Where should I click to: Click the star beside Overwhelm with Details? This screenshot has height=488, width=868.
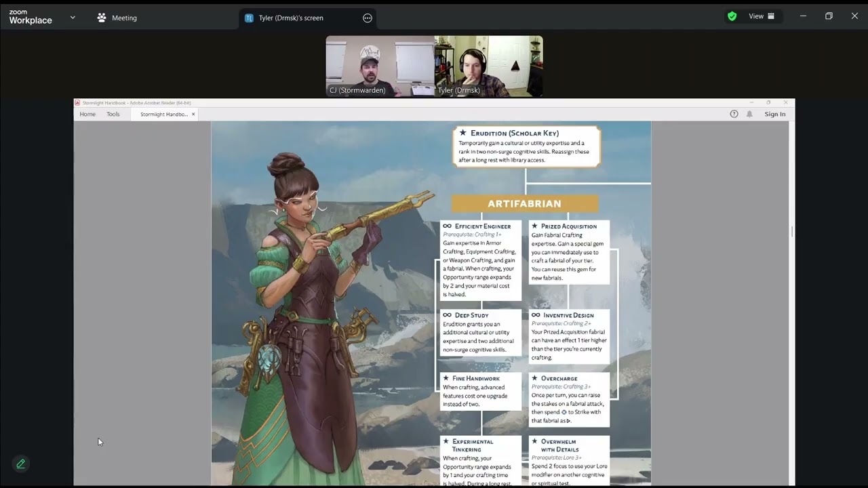click(x=534, y=441)
